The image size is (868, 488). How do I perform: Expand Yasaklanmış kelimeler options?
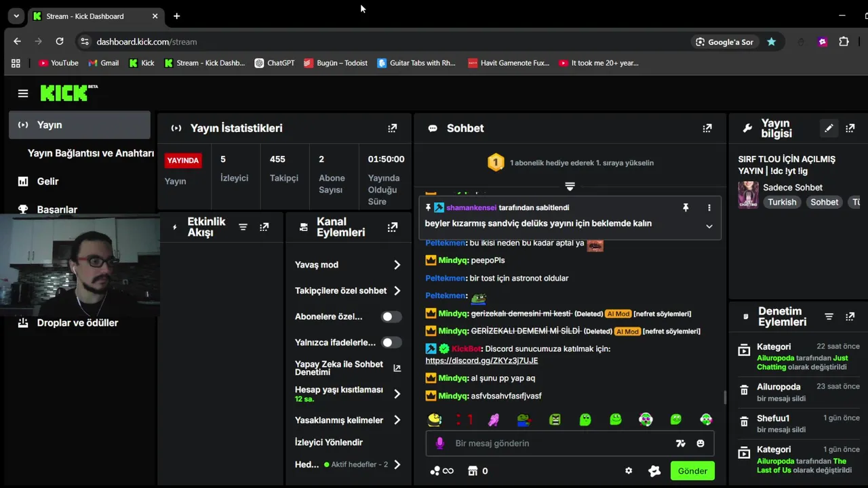(x=397, y=420)
